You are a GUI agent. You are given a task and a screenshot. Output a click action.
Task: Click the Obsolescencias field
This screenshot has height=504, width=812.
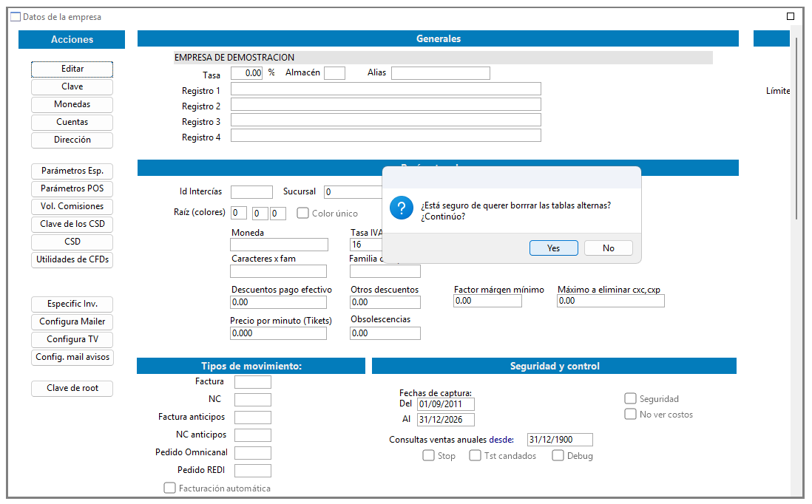[x=385, y=333]
